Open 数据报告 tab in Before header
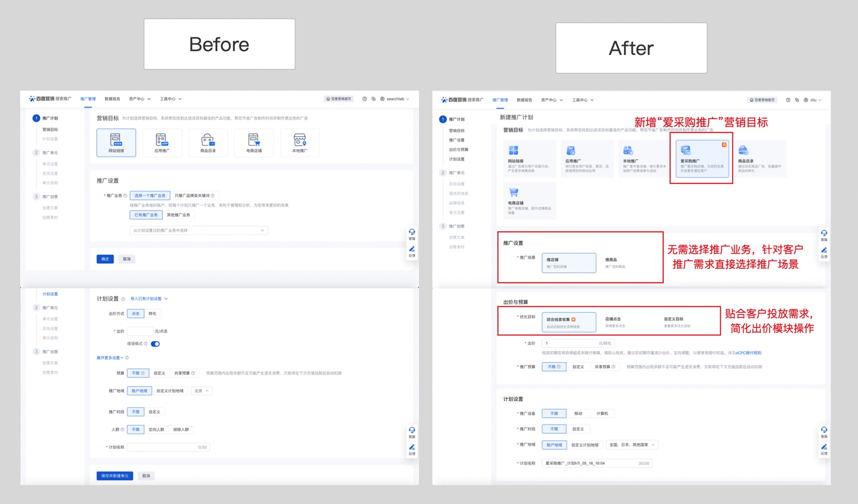Screen dimensions: 858x504 (x=112, y=99)
